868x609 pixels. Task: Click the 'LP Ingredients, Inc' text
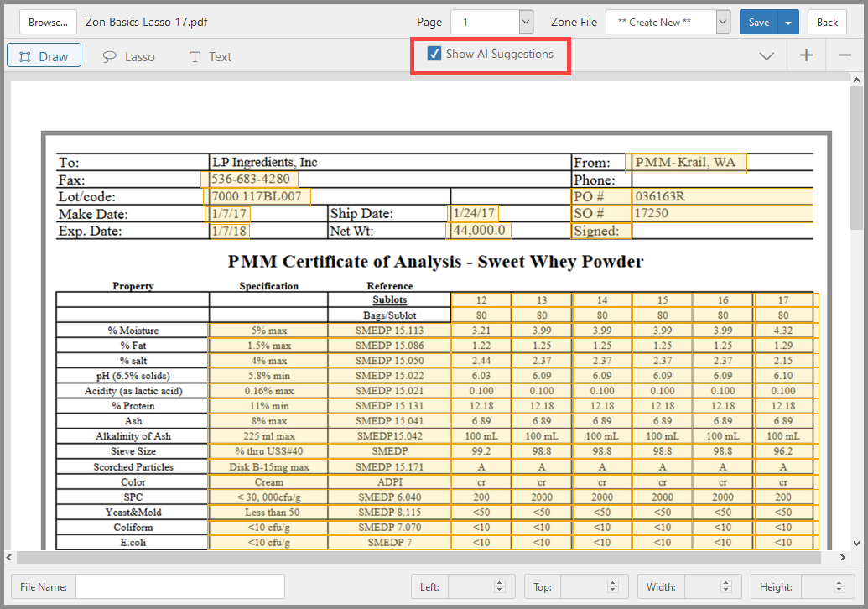click(x=265, y=162)
